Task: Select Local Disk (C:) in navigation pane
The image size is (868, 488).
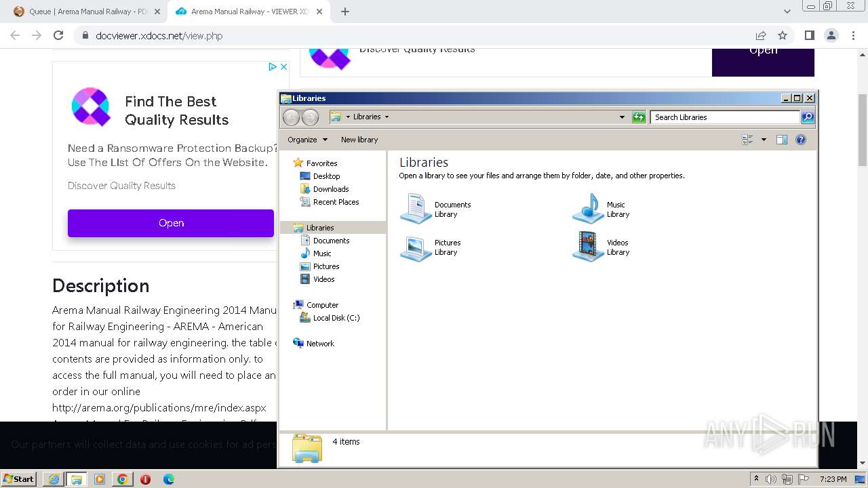Action: [x=336, y=318]
